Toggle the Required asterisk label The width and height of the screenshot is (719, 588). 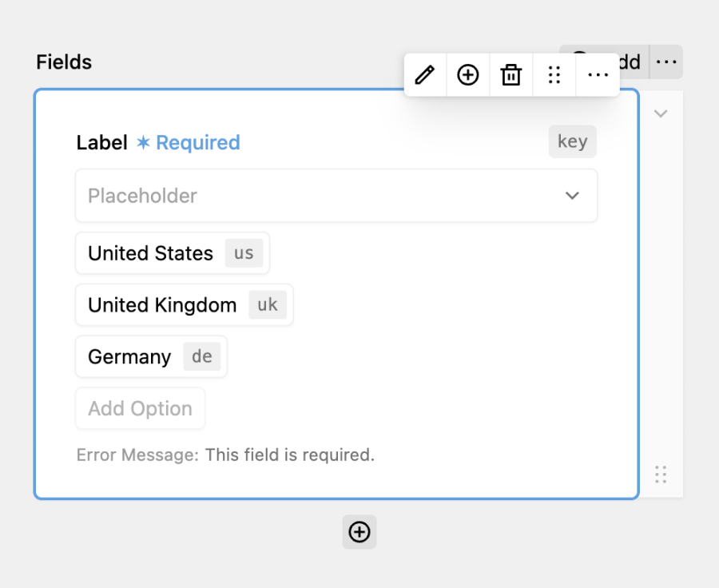pyautogui.click(x=188, y=143)
